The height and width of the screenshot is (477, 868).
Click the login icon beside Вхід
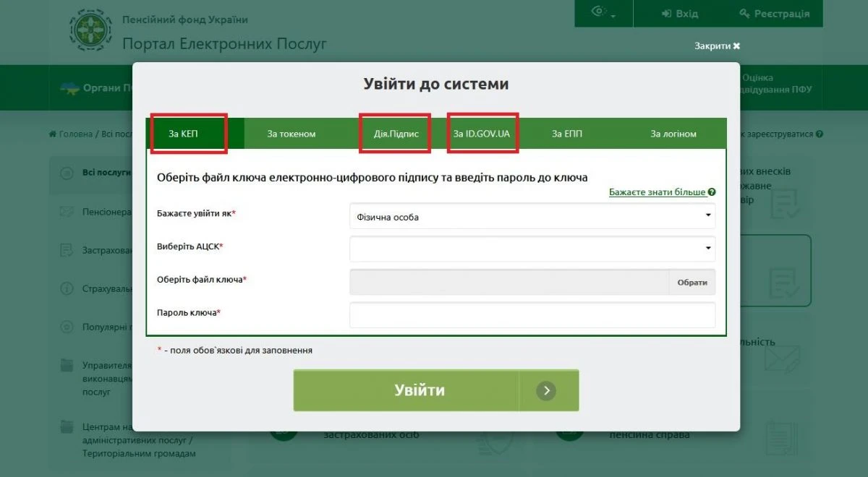(x=667, y=13)
